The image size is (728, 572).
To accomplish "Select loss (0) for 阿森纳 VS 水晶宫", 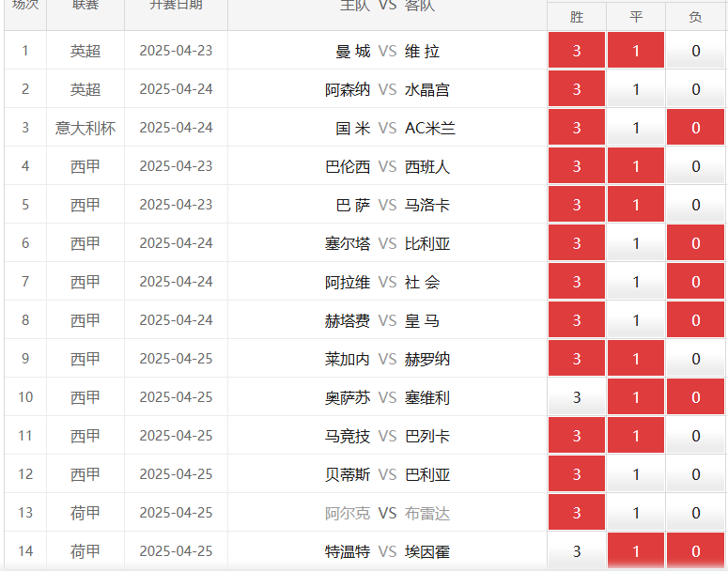I will point(695,88).
